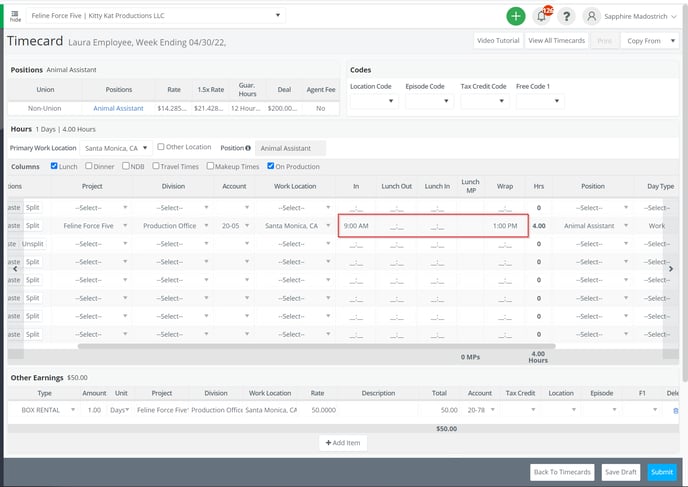The height and width of the screenshot is (487, 688).
Task: Click the 9:00 AM In time field
Action: tap(357, 226)
